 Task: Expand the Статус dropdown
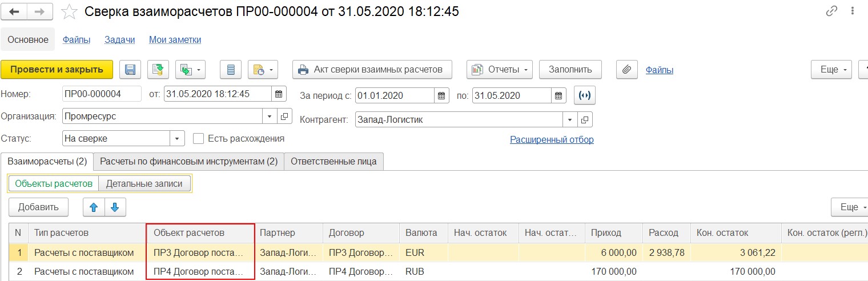click(177, 139)
